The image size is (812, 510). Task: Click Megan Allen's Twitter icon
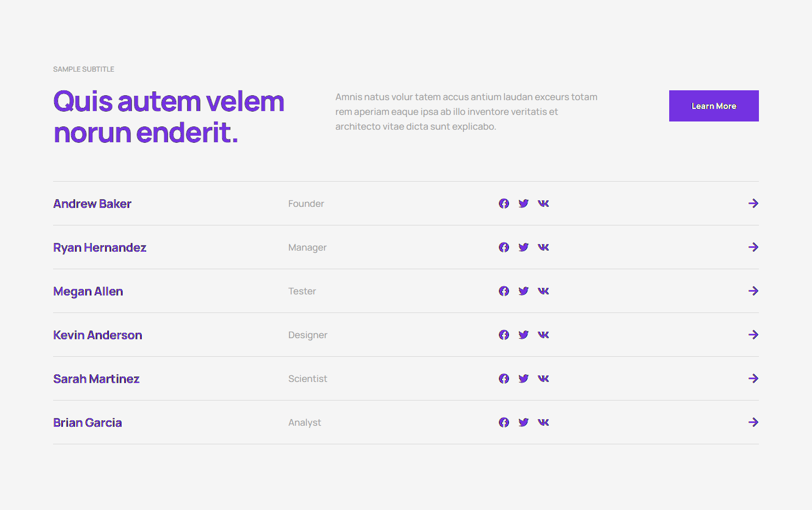pos(524,291)
